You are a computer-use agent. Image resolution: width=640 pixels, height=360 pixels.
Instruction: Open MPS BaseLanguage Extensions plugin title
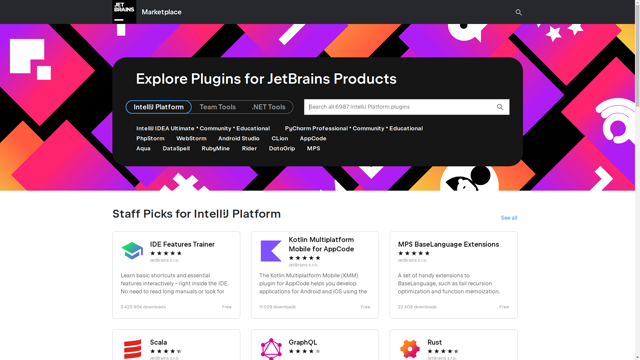click(x=448, y=244)
